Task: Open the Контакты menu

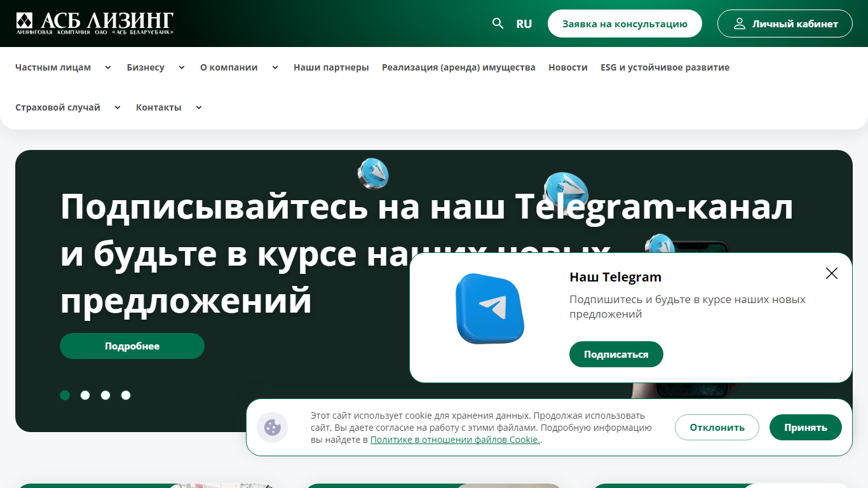Action: (159, 107)
